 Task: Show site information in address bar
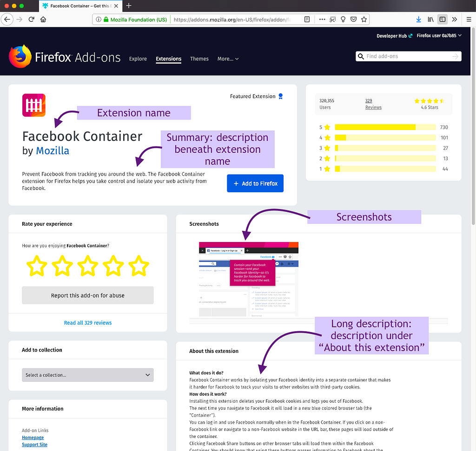point(99,20)
